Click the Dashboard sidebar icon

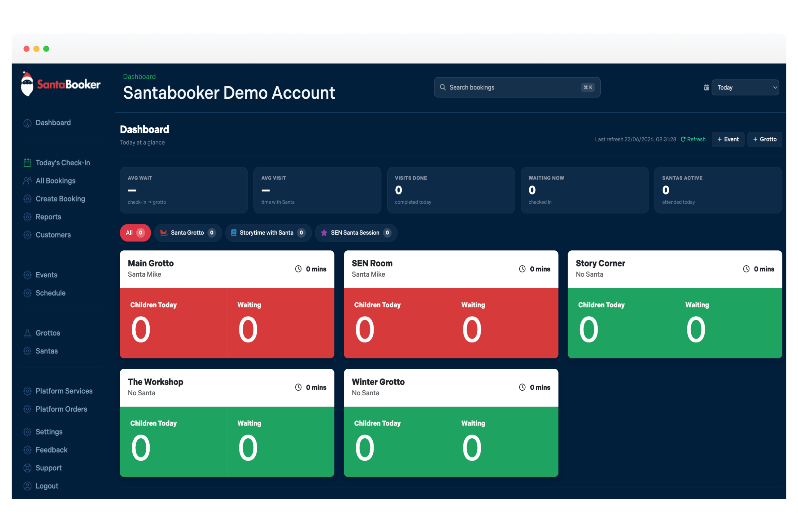28,123
